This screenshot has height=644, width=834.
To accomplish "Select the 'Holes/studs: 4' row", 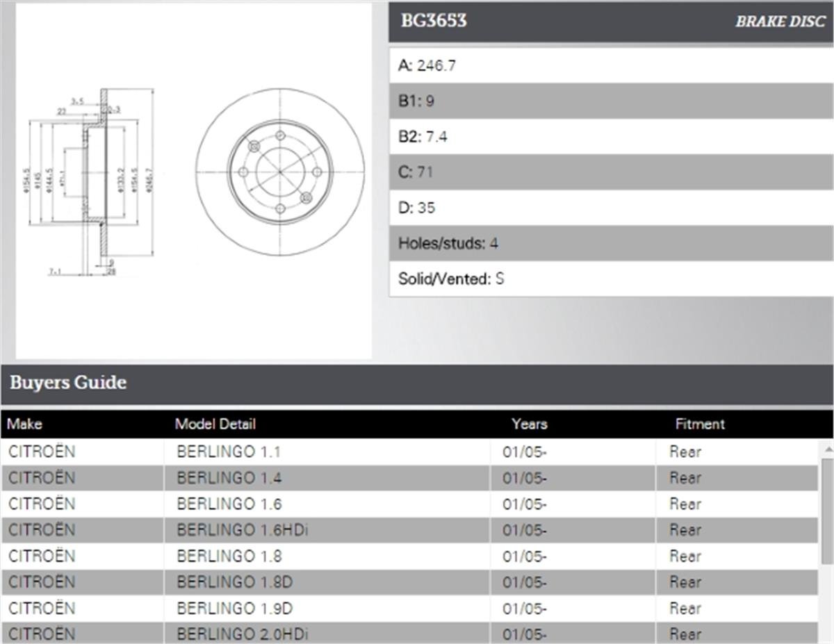I will pos(611,243).
